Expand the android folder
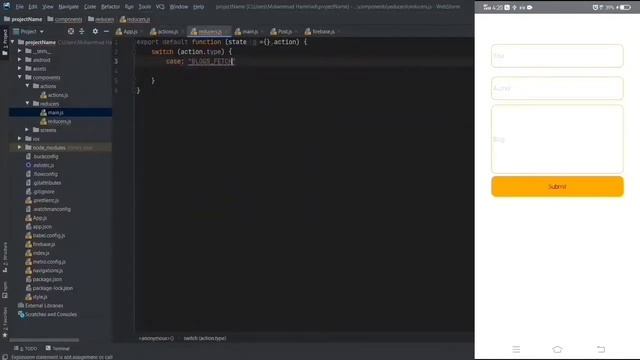640x360 pixels. click(x=20, y=60)
